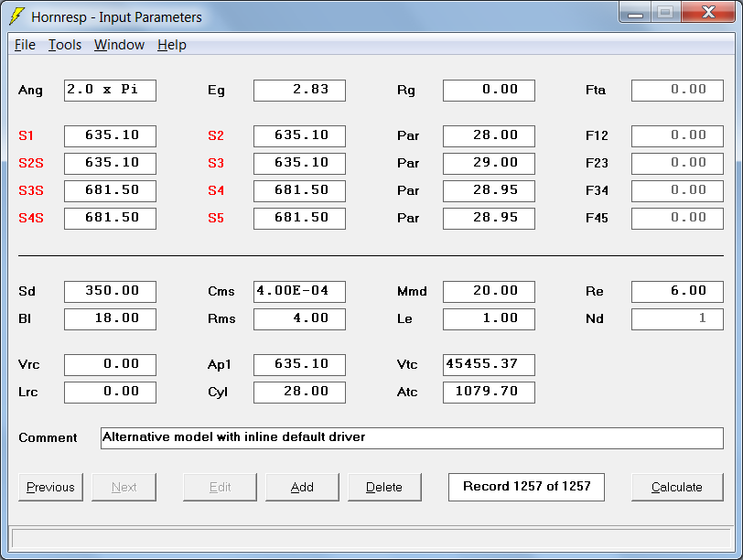Click the S5 value field
743x560 pixels.
pos(299,219)
